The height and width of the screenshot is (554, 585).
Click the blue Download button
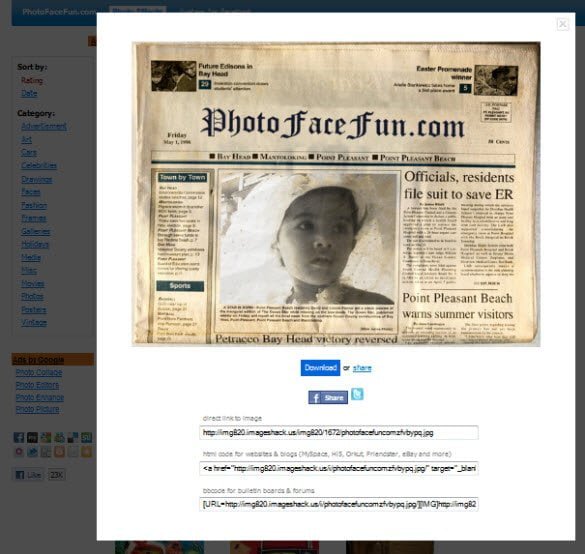[320, 368]
